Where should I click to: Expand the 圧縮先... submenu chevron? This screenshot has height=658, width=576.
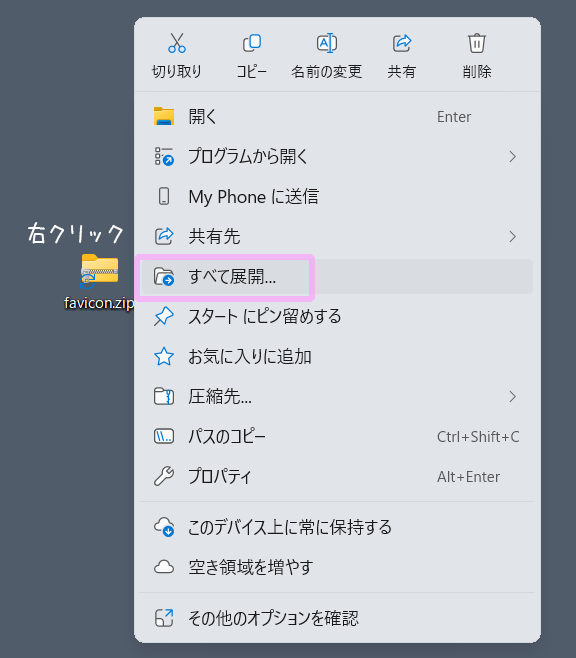click(x=512, y=397)
